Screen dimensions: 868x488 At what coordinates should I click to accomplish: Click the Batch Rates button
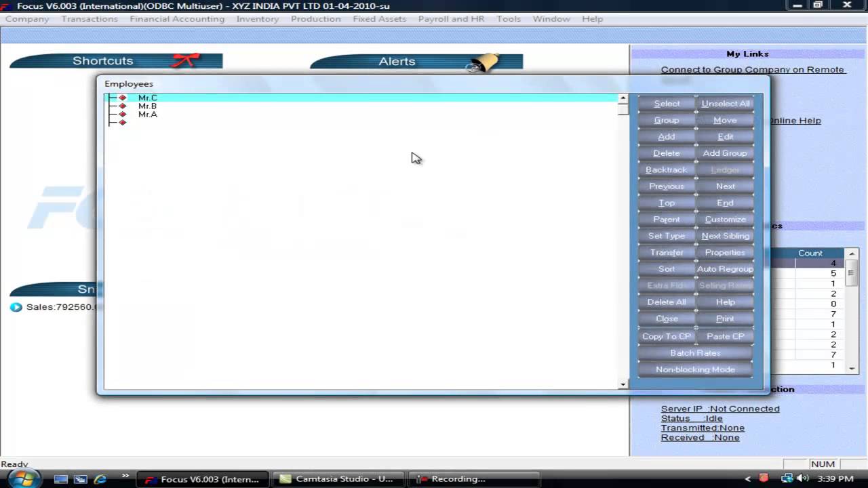click(x=695, y=353)
